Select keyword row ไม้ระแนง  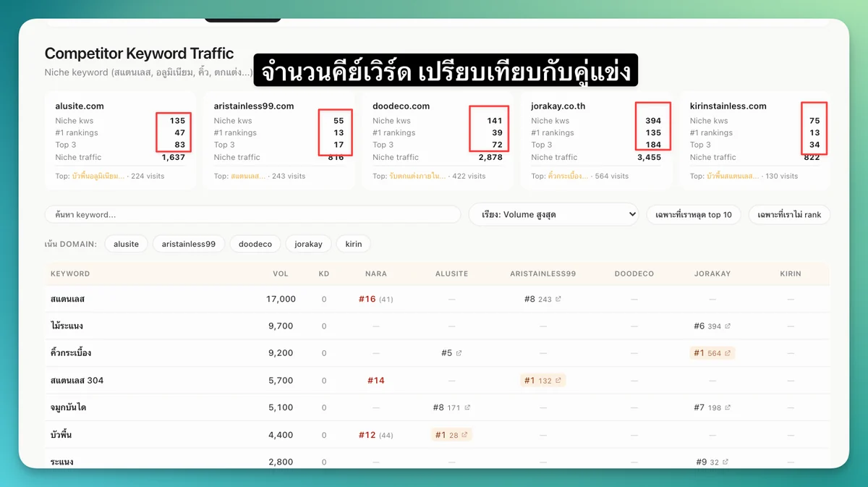click(x=437, y=326)
